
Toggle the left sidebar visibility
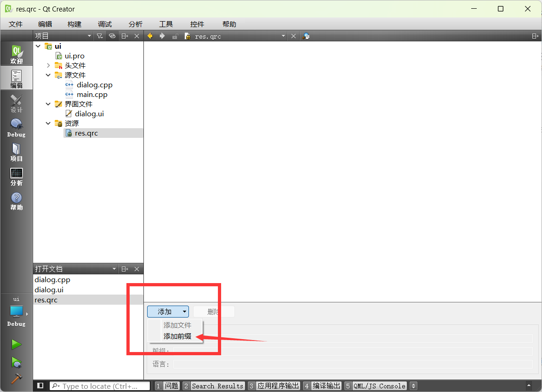40,386
